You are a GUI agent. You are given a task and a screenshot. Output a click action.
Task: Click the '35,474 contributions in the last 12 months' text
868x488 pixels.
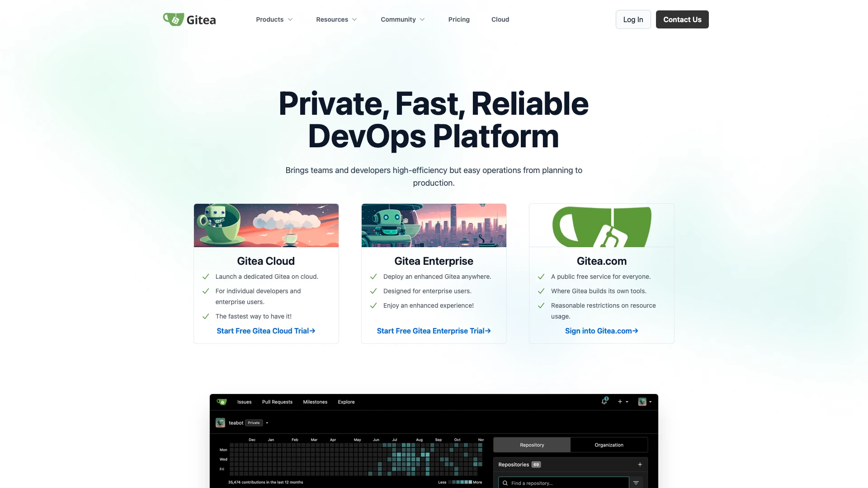pos(265,482)
